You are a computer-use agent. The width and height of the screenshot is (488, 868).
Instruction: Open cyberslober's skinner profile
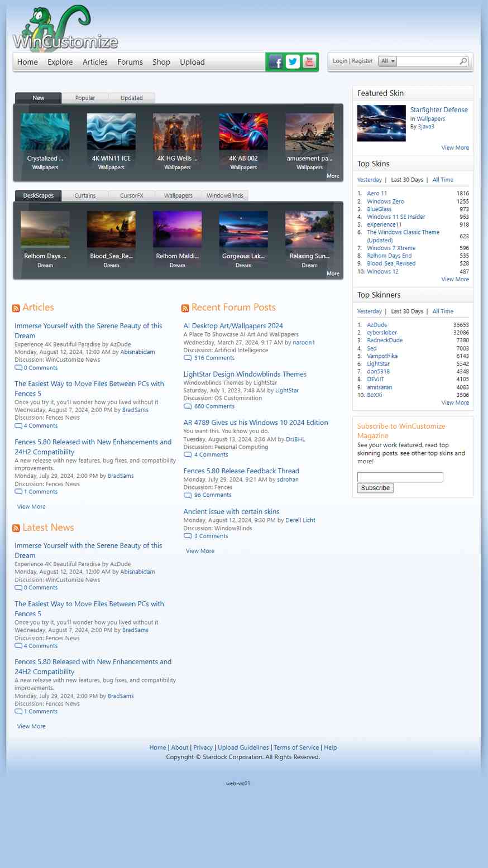pyautogui.click(x=382, y=333)
